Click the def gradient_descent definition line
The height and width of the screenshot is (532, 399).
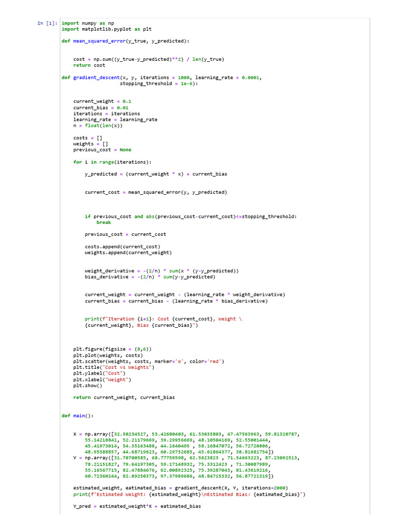point(162,78)
